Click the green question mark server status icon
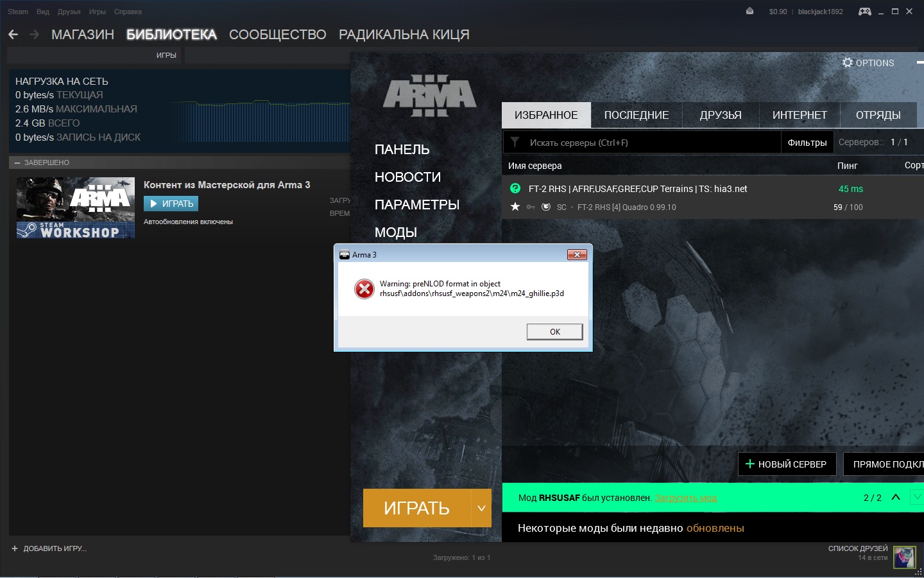The height and width of the screenshot is (578, 924). [x=515, y=188]
